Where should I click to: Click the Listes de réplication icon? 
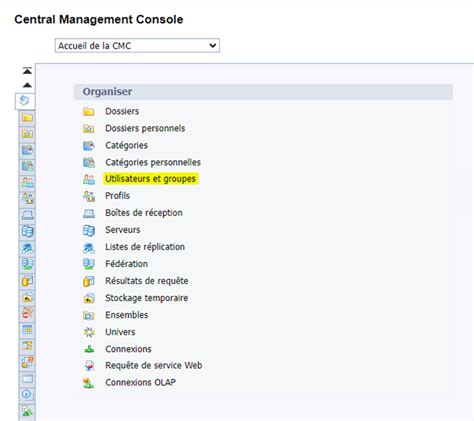[x=89, y=247]
